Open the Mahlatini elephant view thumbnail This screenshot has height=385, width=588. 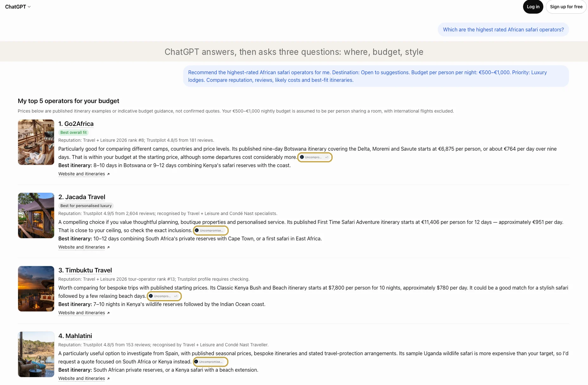point(36,354)
